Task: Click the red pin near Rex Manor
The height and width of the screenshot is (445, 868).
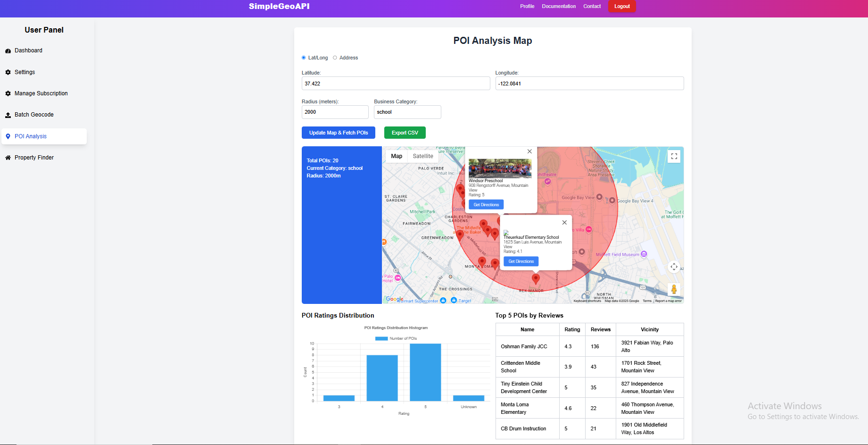Action: click(x=536, y=278)
